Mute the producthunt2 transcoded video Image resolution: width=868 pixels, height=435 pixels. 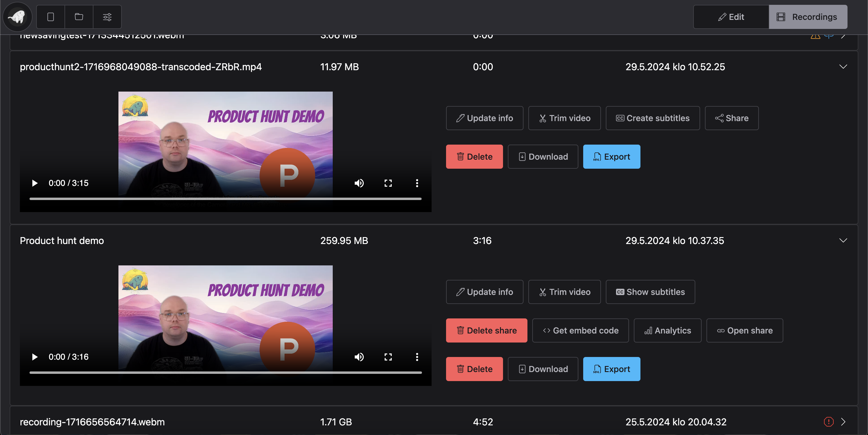click(359, 183)
